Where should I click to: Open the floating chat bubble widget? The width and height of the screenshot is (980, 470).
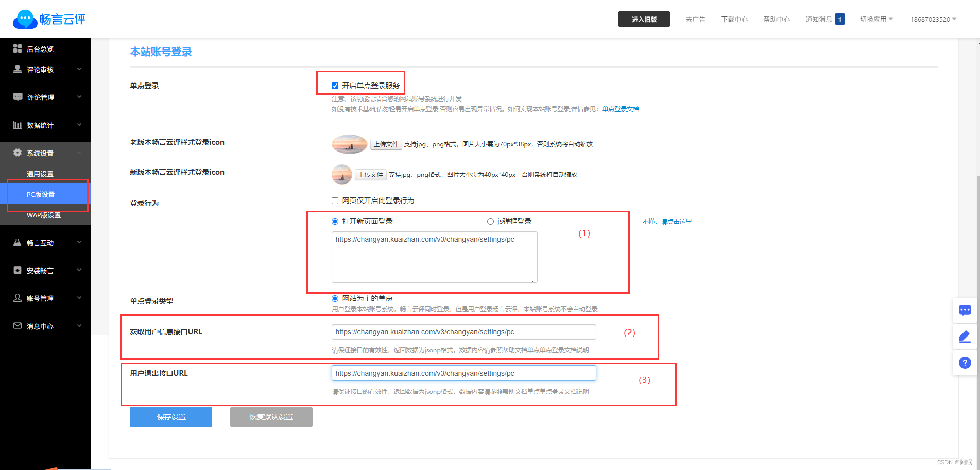[x=965, y=310]
